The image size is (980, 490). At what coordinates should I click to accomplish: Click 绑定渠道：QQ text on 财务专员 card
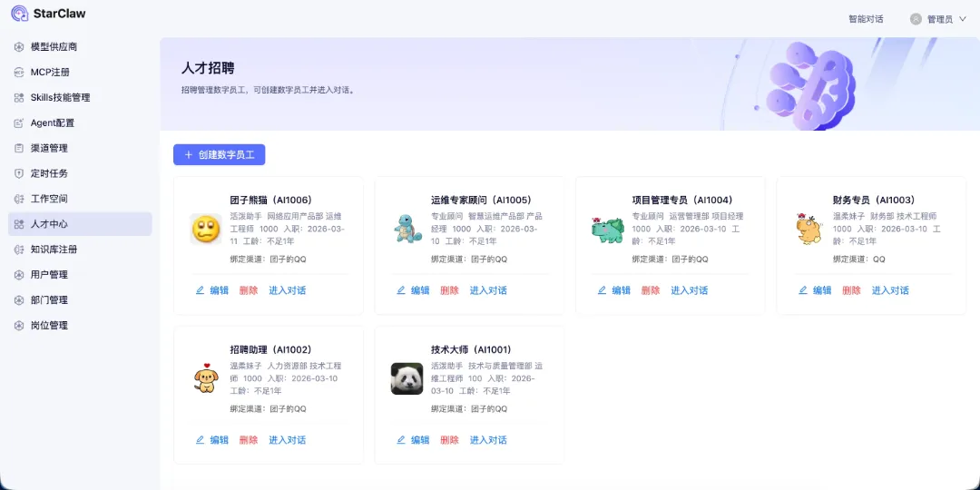click(859, 259)
